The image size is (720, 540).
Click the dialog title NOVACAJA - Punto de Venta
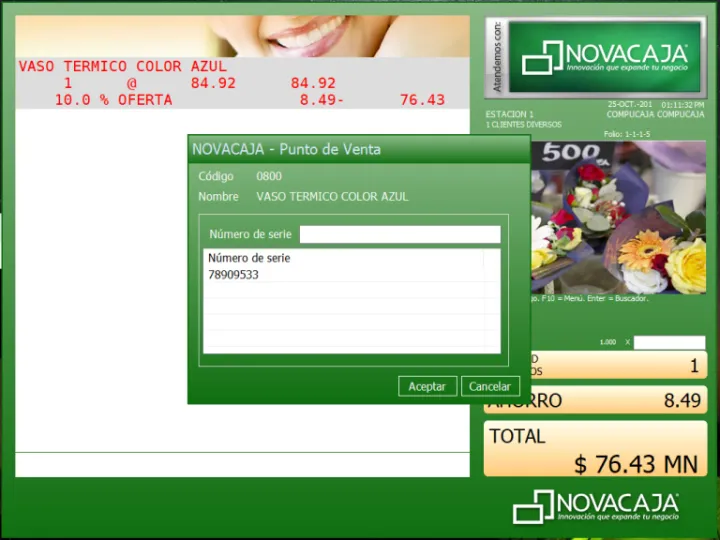coord(287,149)
